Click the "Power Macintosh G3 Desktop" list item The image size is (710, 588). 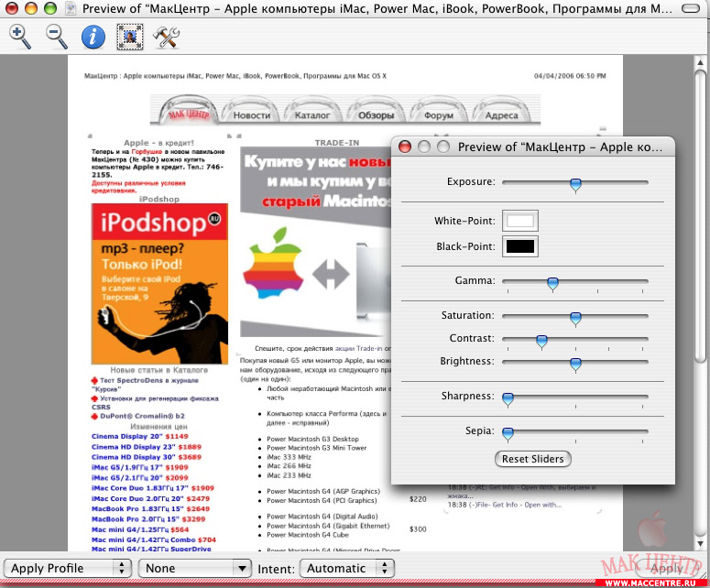pos(312,439)
